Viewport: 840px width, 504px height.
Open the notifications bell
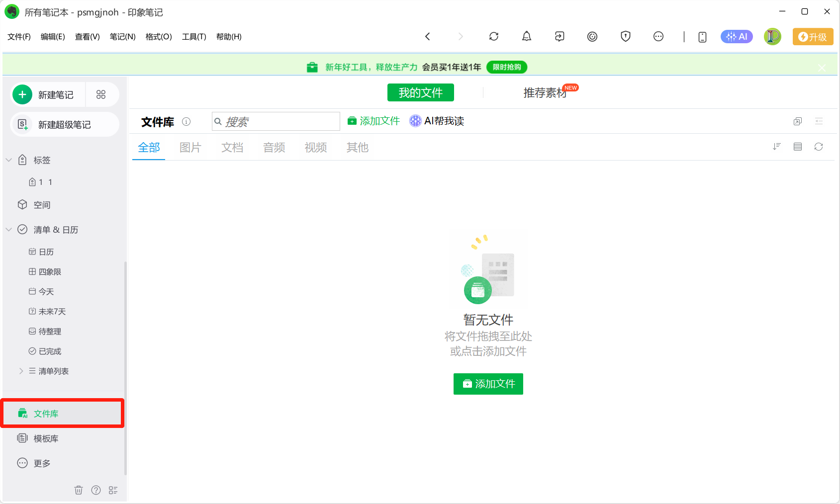(527, 36)
